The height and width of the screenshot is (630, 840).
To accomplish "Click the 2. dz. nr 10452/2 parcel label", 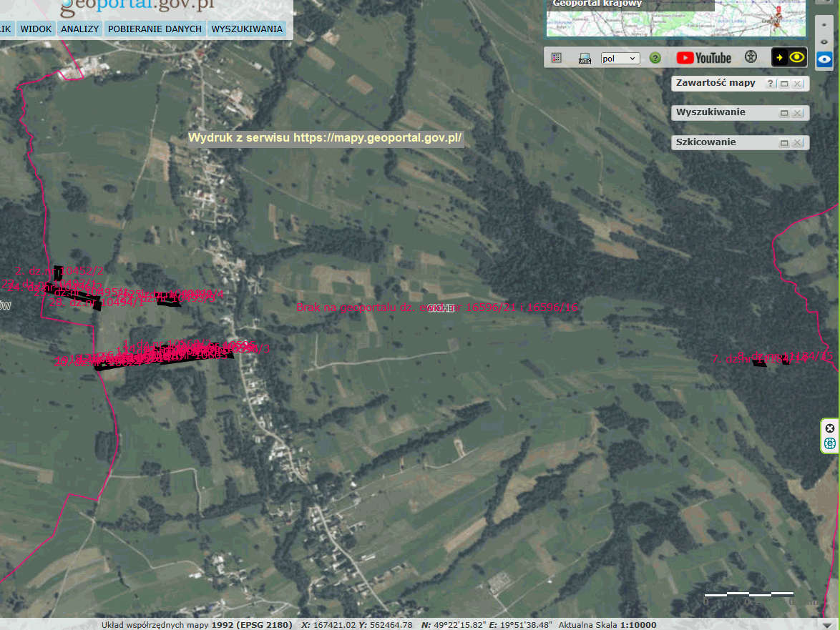I will (x=59, y=271).
